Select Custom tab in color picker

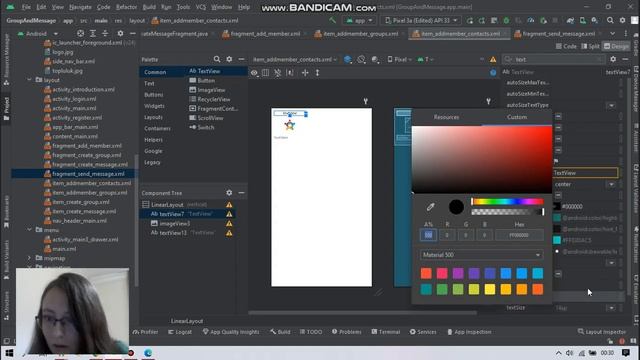coord(517,117)
